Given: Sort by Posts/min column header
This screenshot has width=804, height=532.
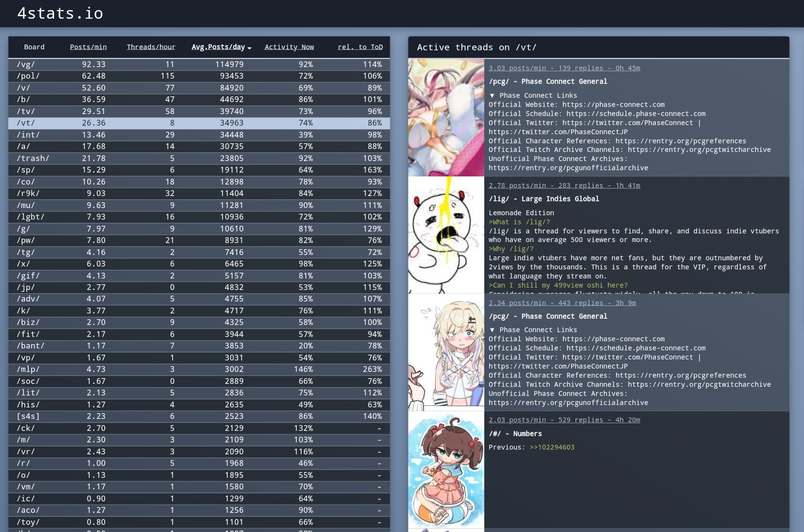Looking at the screenshot, I should [88, 47].
